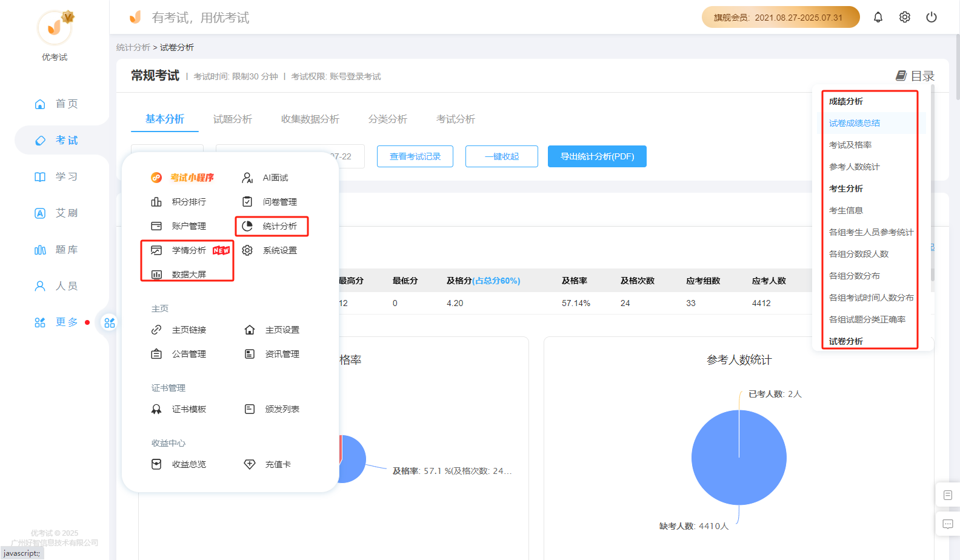Switch to 基本分析 tab
This screenshot has height=560, width=960.
point(165,119)
